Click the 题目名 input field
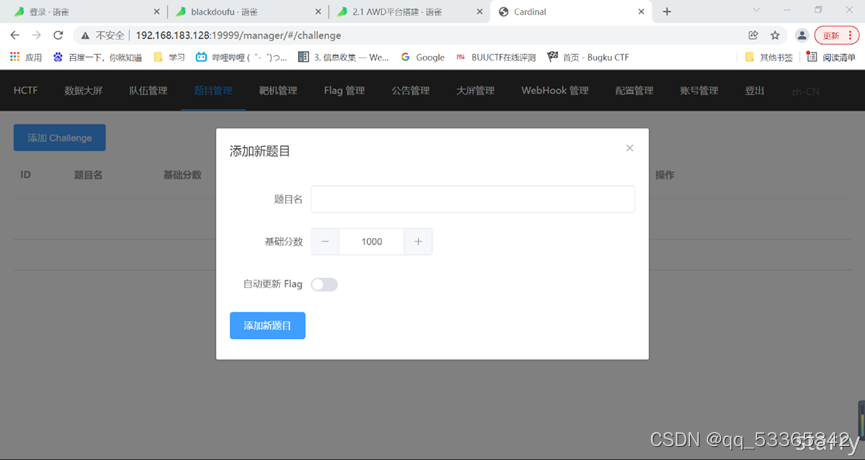 [473, 199]
